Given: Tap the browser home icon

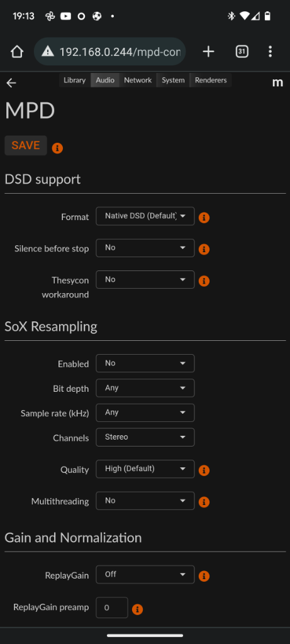Looking at the screenshot, I should [x=17, y=52].
